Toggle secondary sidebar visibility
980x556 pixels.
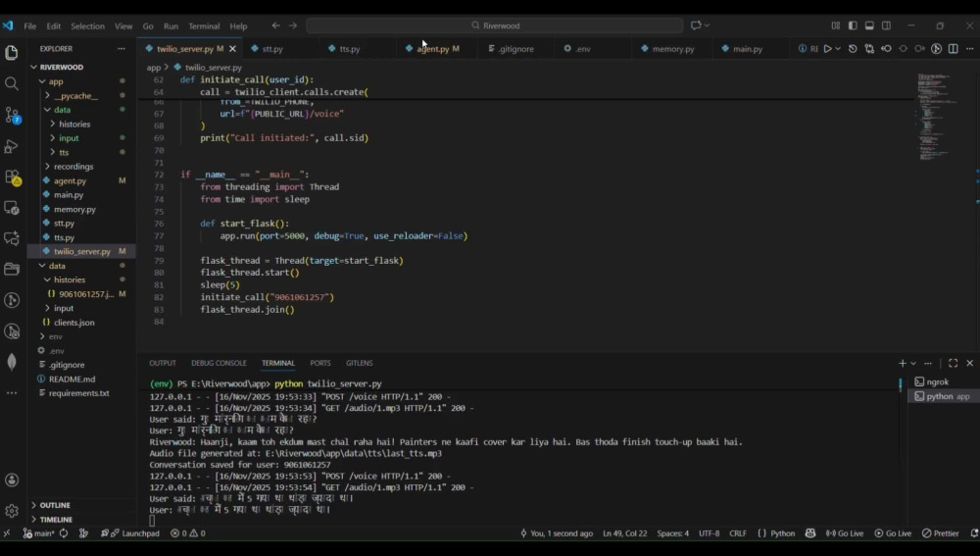(886, 25)
